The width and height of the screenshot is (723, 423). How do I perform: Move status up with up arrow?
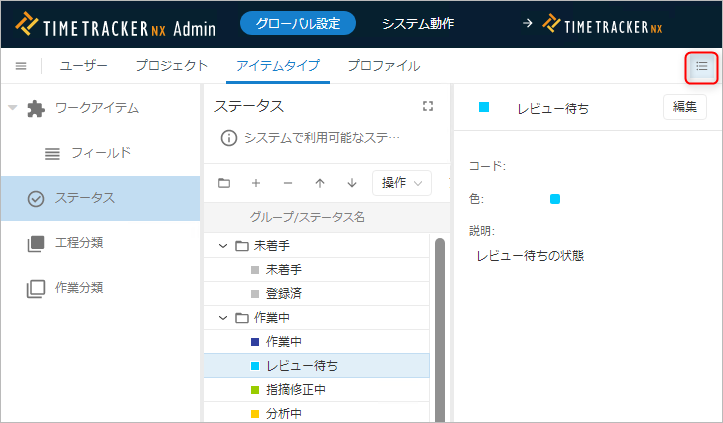point(320,183)
